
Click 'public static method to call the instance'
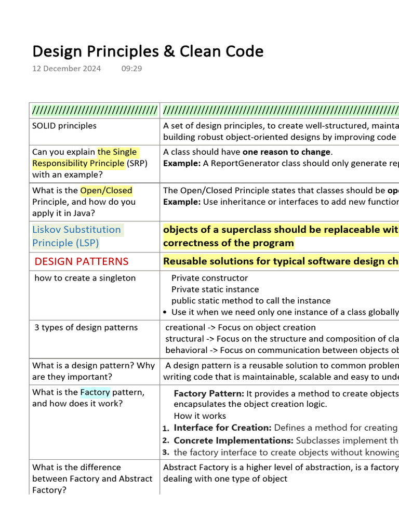[250, 301]
